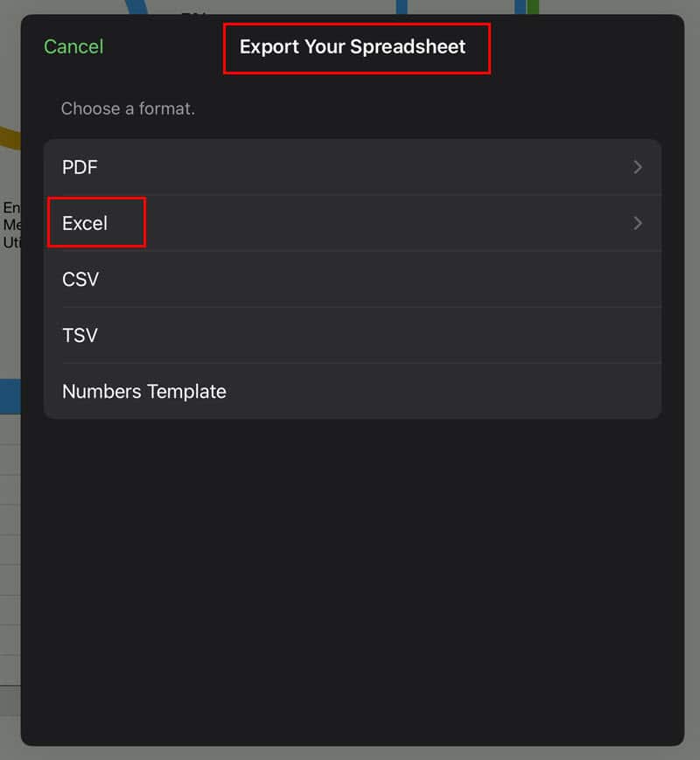700x760 pixels.
Task: Tap Cancel to dismiss export dialog
Action: pos(73,46)
